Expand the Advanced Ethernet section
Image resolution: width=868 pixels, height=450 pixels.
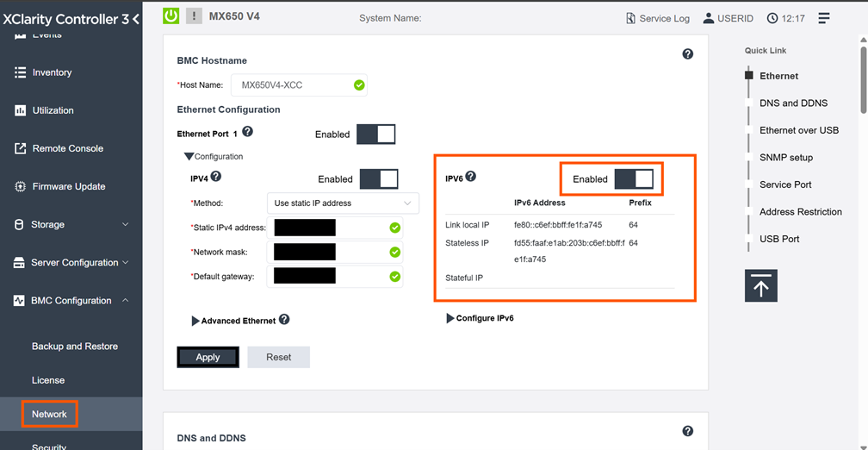(232, 321)
